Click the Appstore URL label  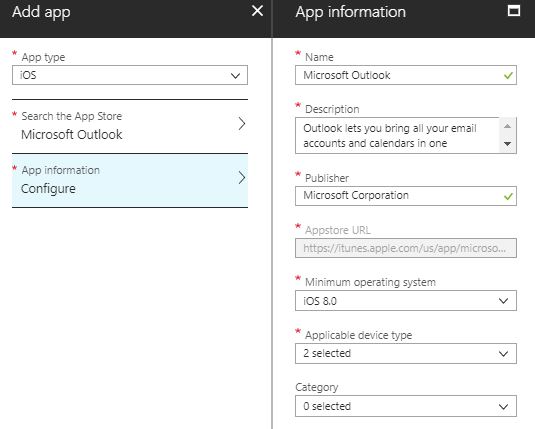(x=338, y=230)
